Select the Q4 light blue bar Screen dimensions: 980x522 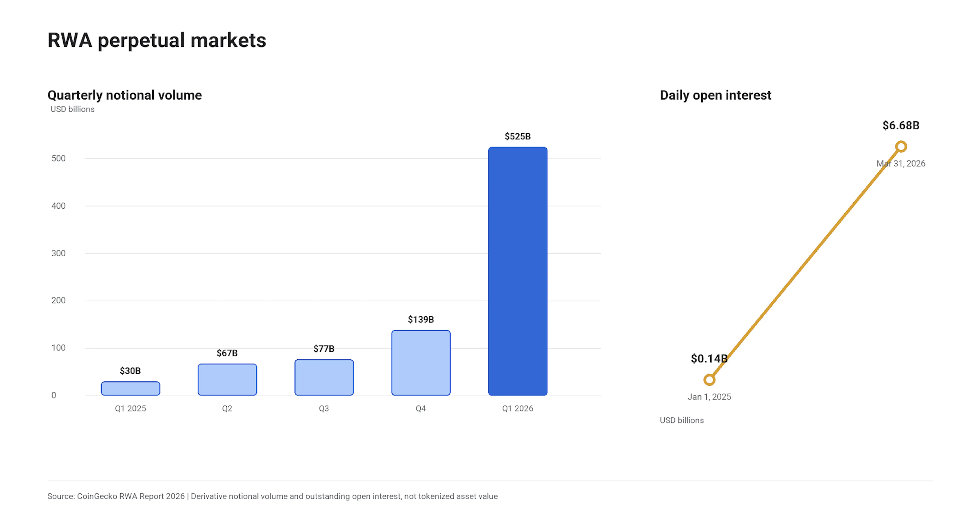pyautogui.click(x=421, y=363)
